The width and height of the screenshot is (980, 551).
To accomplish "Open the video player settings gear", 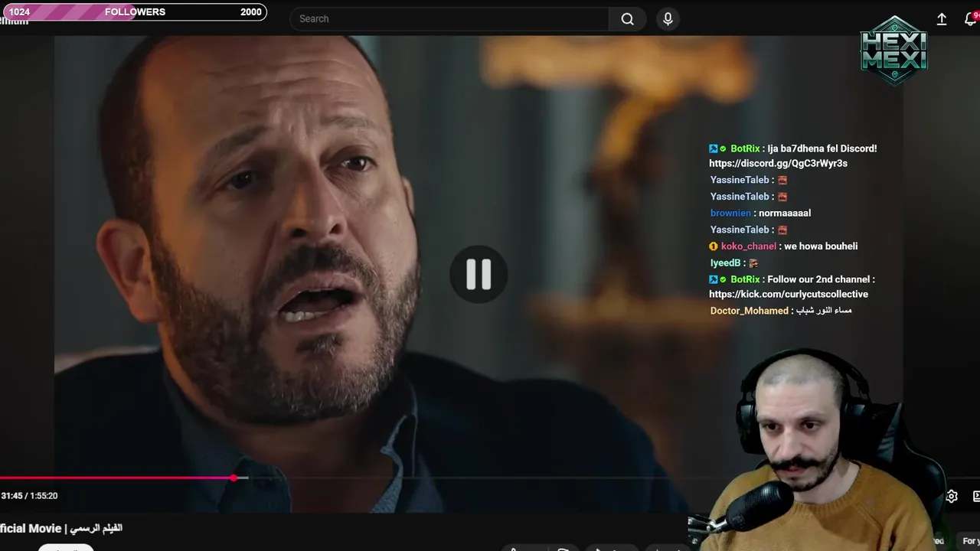I will point(952,496).
